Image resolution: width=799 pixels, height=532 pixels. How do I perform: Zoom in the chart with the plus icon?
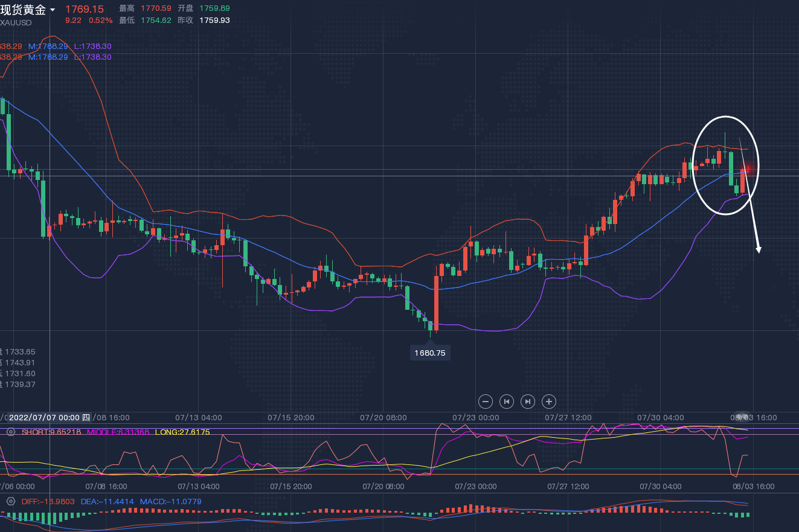pyautogui.click(x=548, y=401)
